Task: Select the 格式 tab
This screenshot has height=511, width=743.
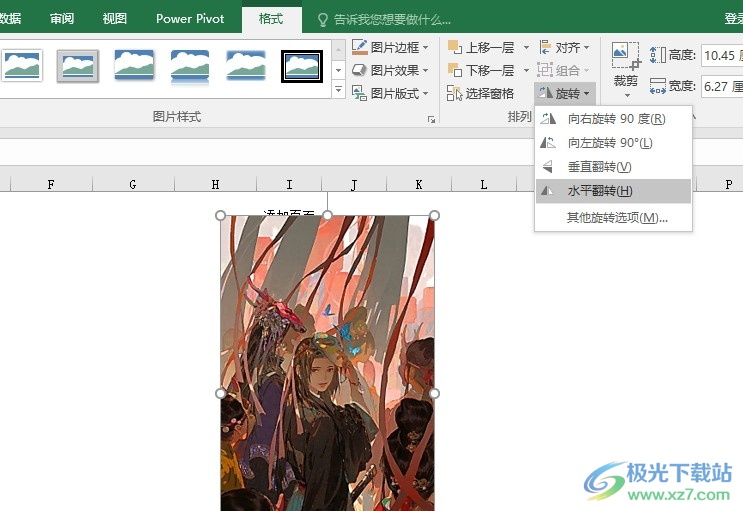Action: pyautogui.click(x=272, y=18)
